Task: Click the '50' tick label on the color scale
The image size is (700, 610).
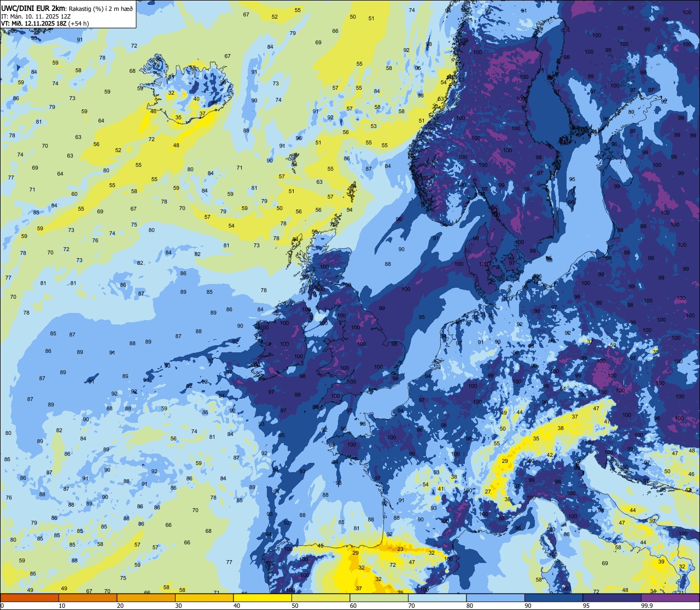Action: (x=295, y=606)
